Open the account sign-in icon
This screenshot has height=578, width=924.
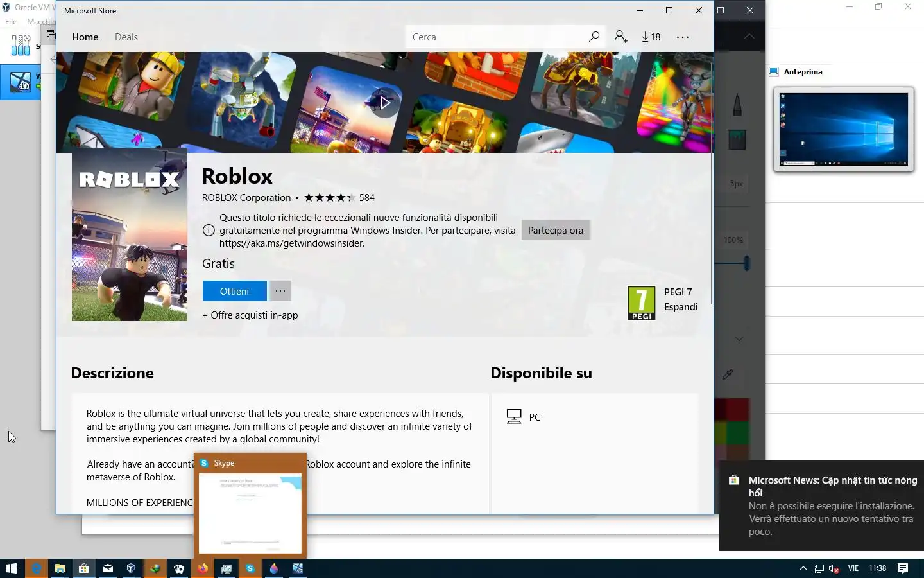[620, 37]
